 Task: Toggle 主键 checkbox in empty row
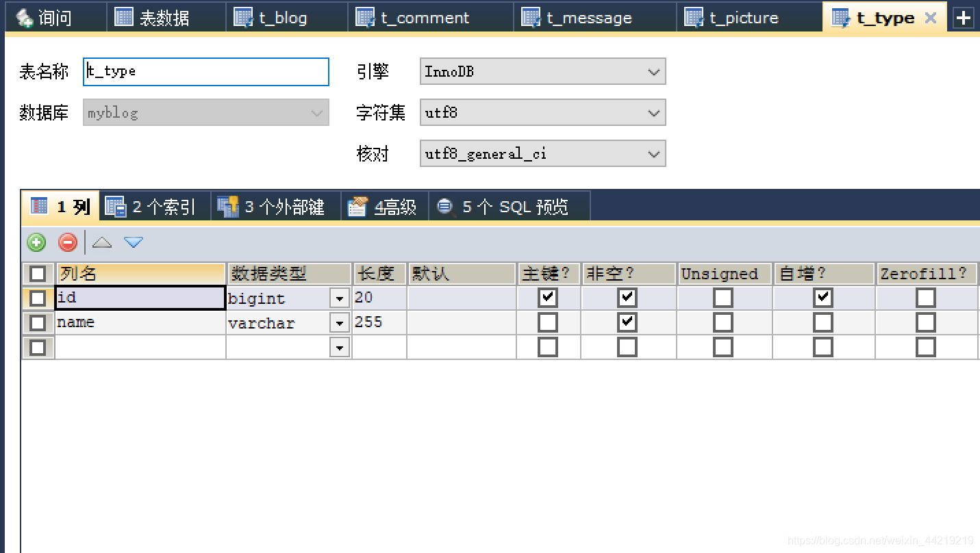(548, 347)
